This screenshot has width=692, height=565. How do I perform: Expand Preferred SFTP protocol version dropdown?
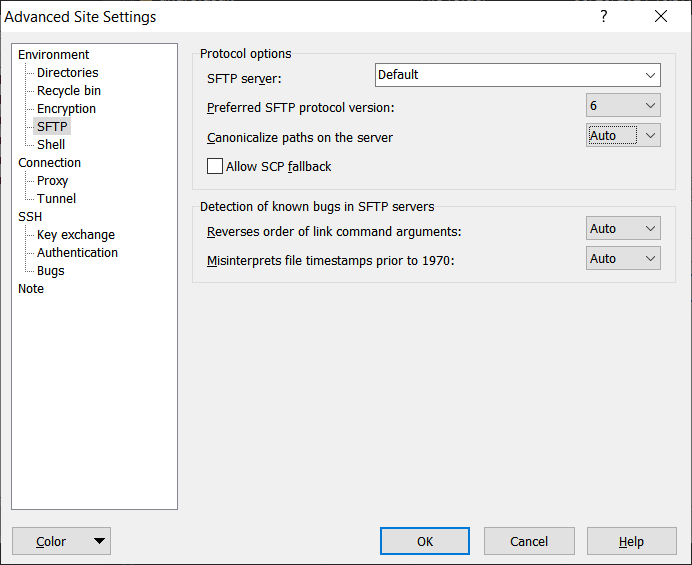coord(623,105)
